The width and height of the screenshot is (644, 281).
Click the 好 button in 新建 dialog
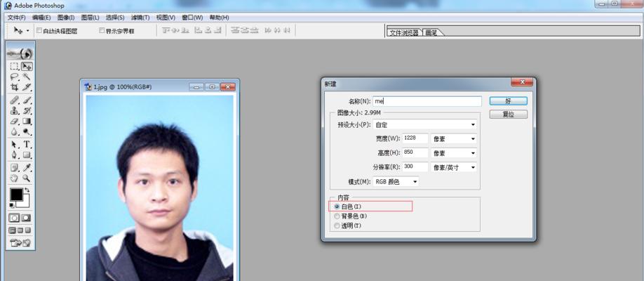pos(508,101)
